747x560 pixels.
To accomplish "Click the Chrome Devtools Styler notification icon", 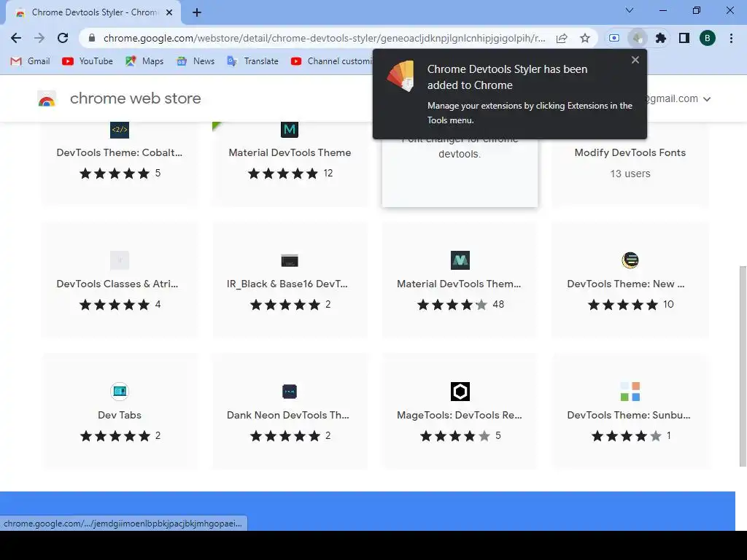I will pyautogui.click(x=400, y=76).
